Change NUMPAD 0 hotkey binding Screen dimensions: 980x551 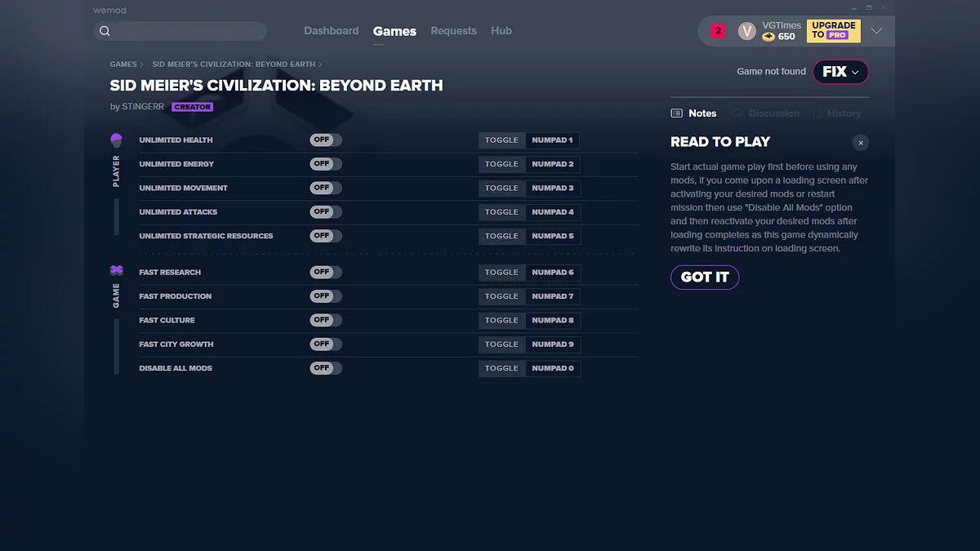[x=553, y=368]
